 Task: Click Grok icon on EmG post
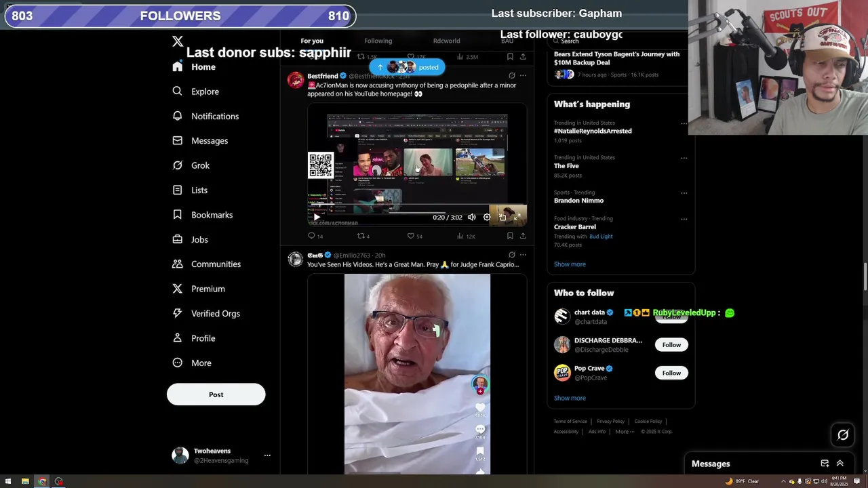(512, 255)
